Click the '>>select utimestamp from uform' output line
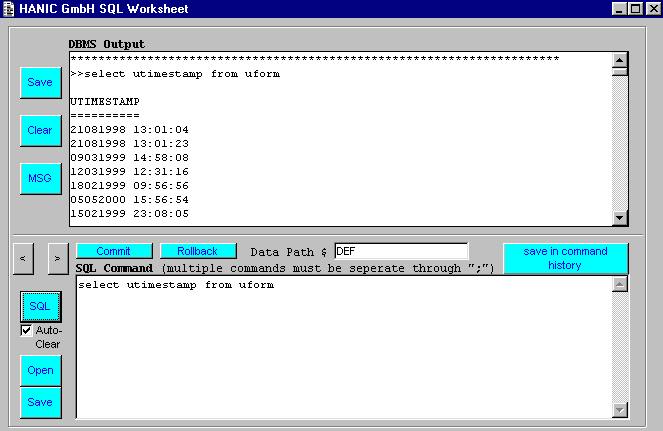 point(175,74)
